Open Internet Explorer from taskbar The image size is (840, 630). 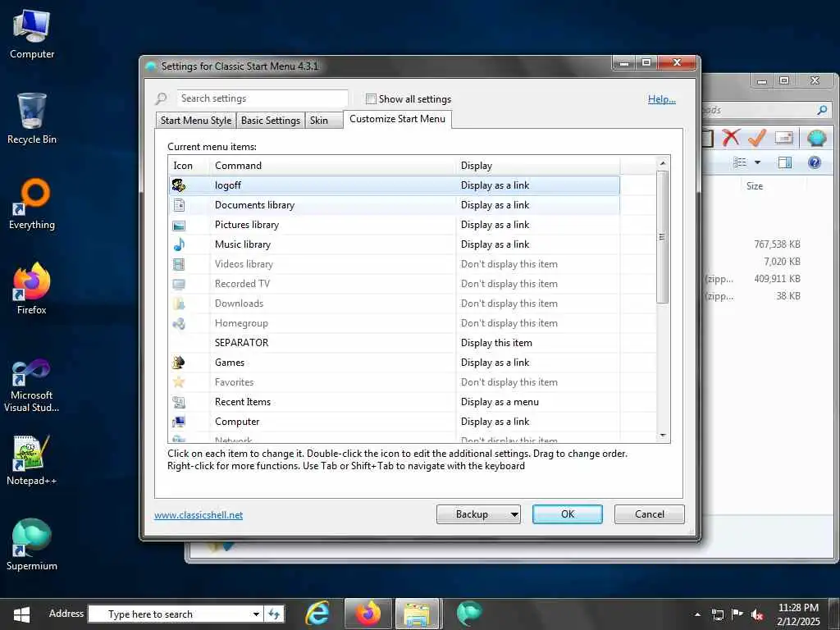click(317, 614)
